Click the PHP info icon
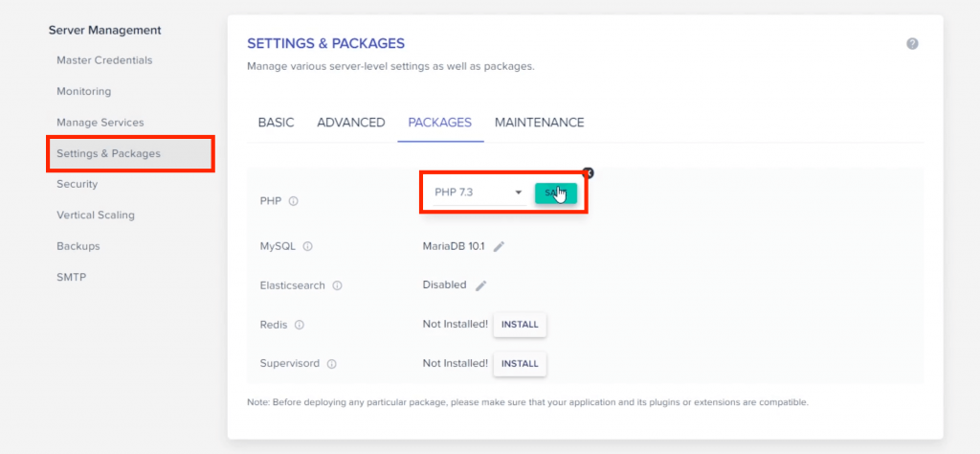Viewport: 980px width, 454px height. (x=294, y=201)
